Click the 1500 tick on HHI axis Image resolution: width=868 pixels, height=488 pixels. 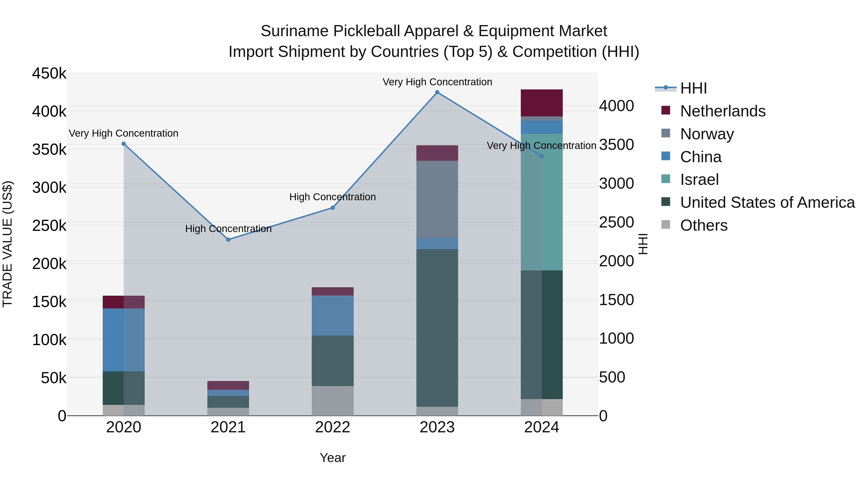click(617, 300)
